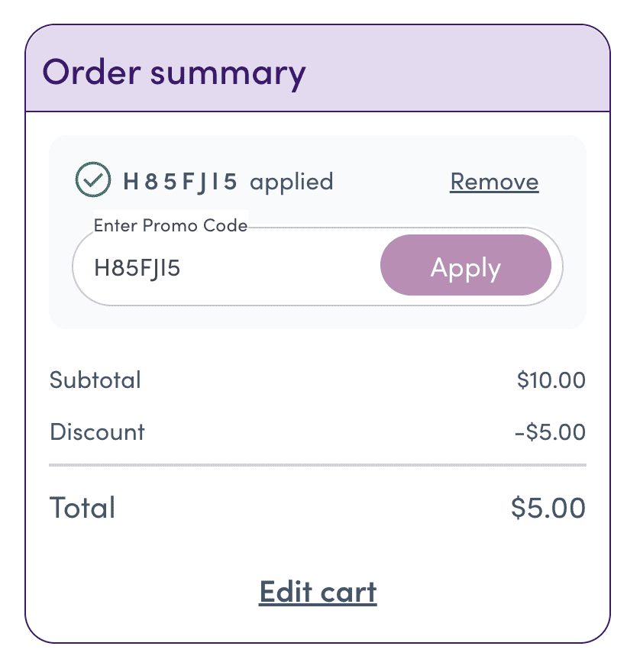Viewport: 640px width, 672px height.
Task: Select the Subtotal row
Action: (95, 380)
